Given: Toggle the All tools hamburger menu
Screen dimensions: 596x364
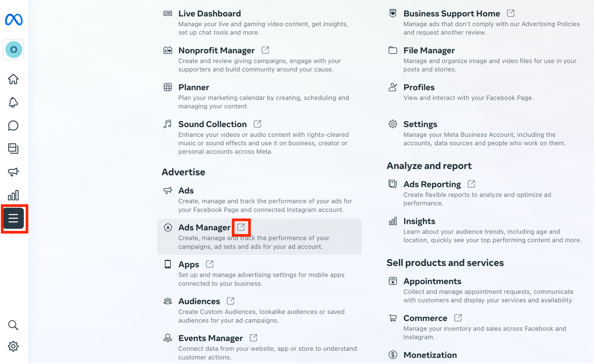Looking at the screenshot, I should pos(13,219).
